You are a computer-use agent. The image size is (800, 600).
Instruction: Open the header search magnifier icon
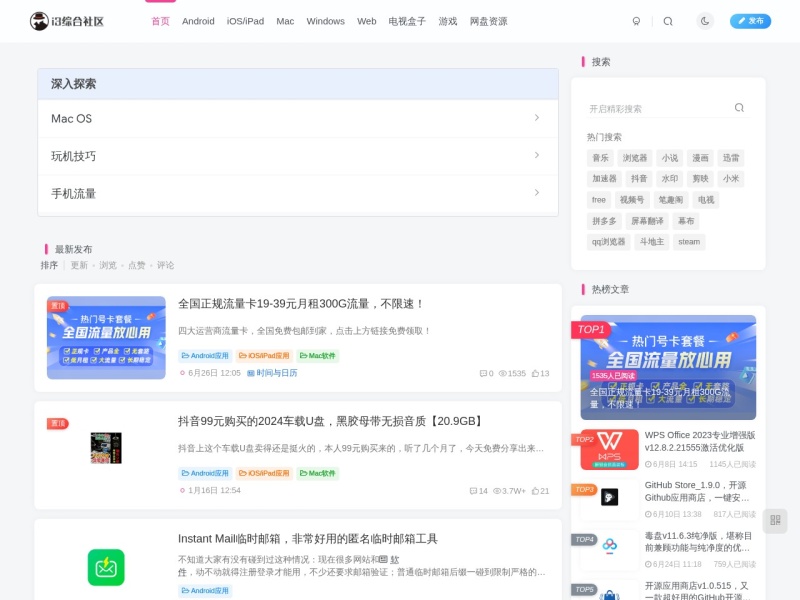pyautogui.click(x=668, y=21)
